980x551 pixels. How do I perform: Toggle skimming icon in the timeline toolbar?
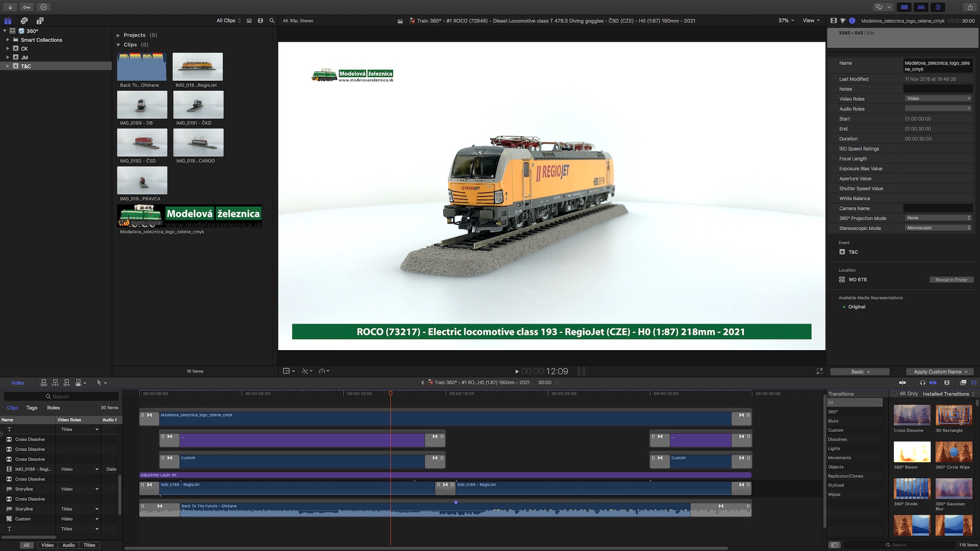903,383
